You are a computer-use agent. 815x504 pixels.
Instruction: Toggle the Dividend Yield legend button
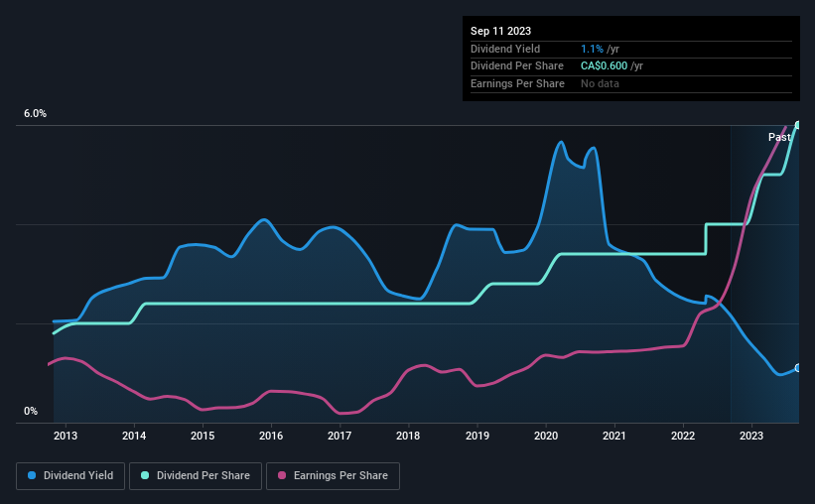click(x=70, y=476)
